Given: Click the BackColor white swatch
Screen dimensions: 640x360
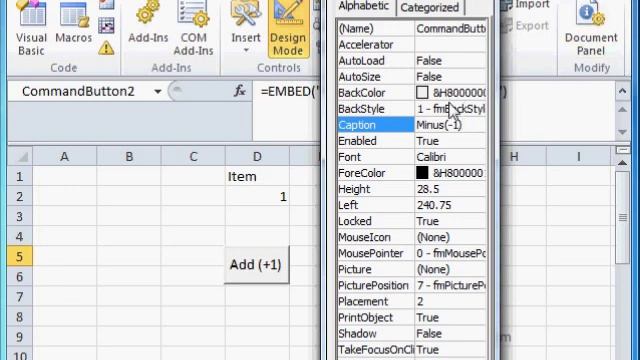Looking at the screenshot, I should [422, 93].
